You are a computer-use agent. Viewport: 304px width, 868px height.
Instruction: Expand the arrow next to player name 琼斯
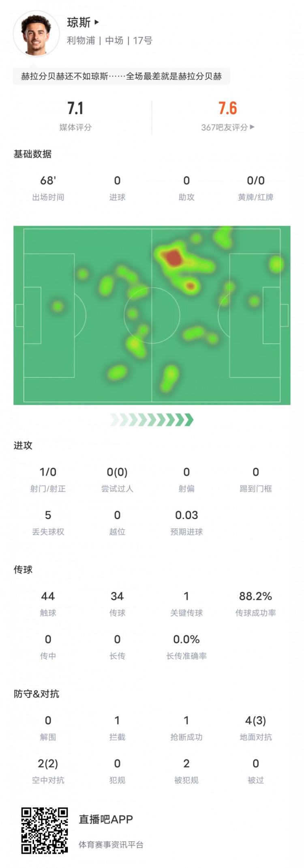[x=96, y=22]
